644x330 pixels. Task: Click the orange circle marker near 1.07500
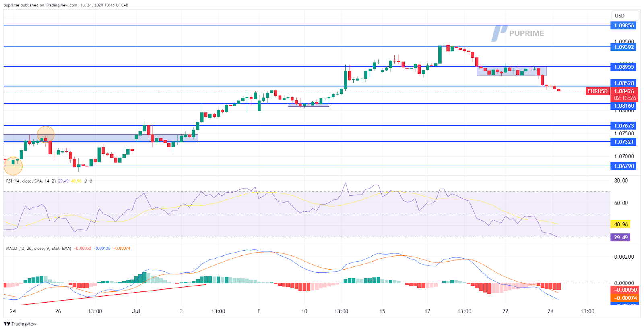point(45,134)
